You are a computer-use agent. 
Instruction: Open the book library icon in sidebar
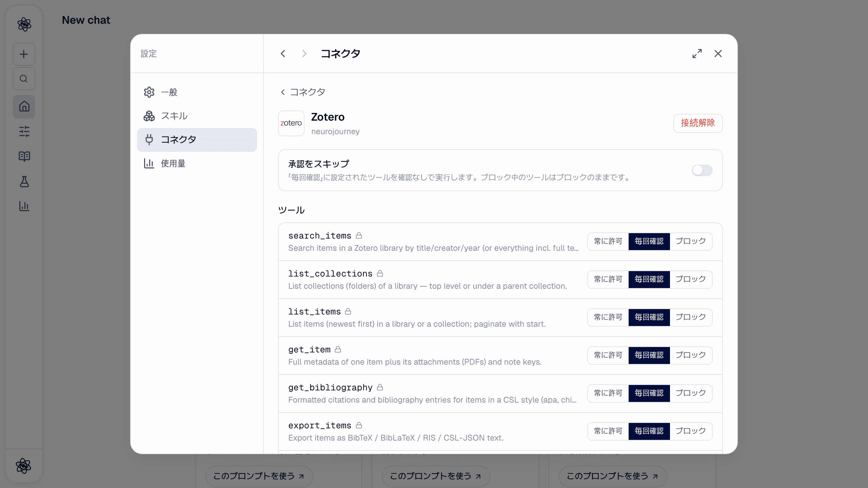pos(24,156)
